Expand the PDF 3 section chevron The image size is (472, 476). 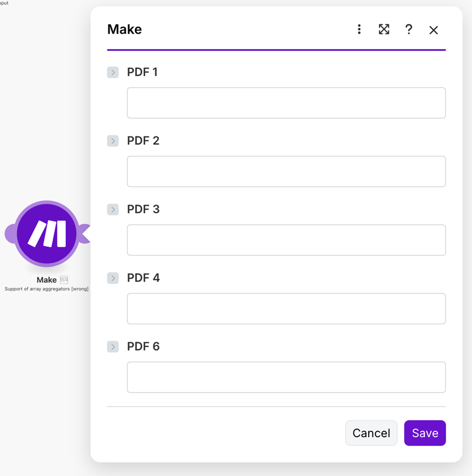113,210
